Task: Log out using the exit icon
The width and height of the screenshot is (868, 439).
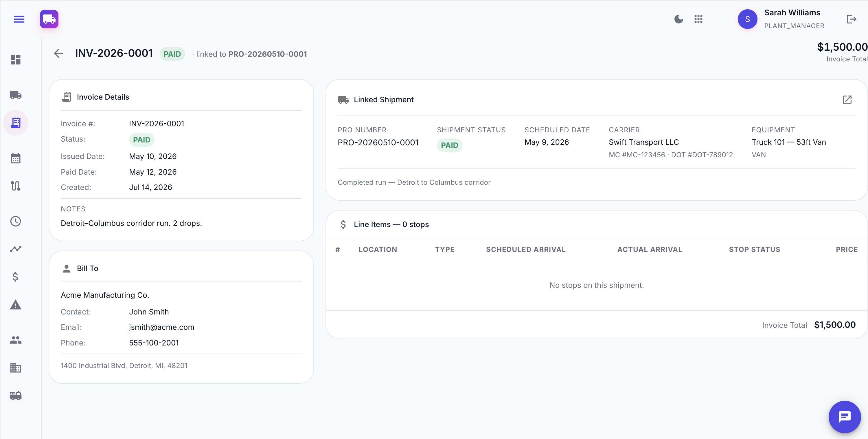Action: 851,19
